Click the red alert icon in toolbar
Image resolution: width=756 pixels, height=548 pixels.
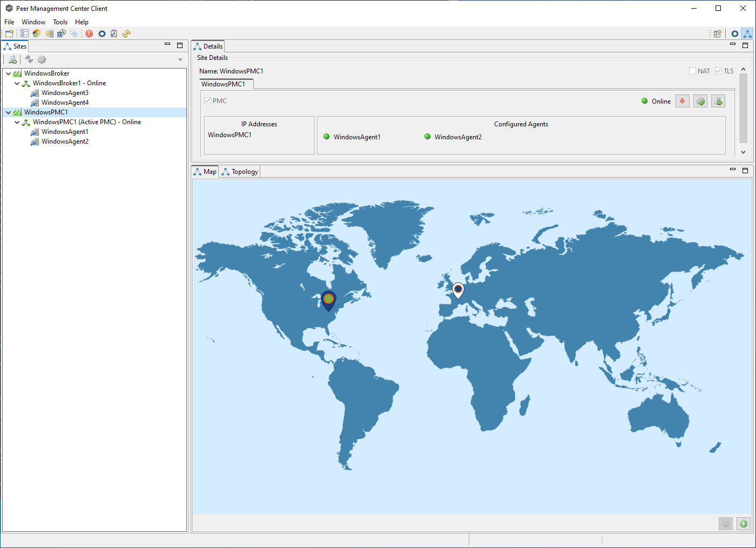89,33
